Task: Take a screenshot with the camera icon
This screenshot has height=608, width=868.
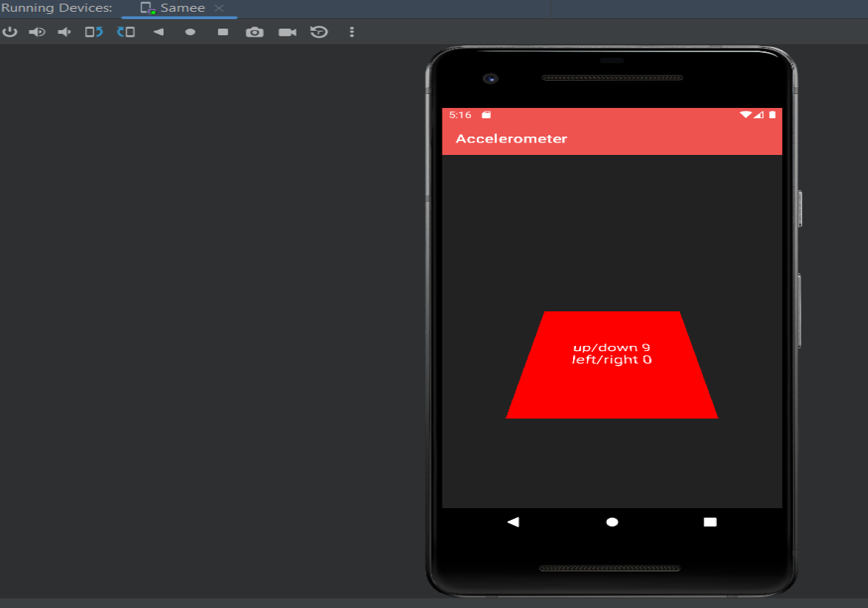Action: (x=255, y=32)
